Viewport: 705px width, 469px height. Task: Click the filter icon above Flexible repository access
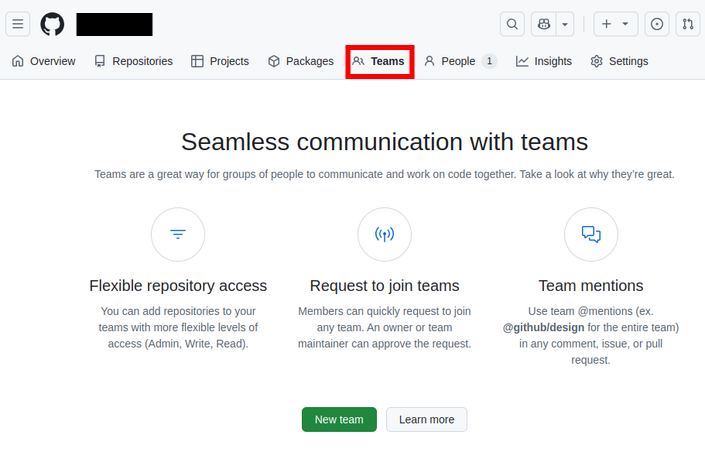(x=178, y=234)
